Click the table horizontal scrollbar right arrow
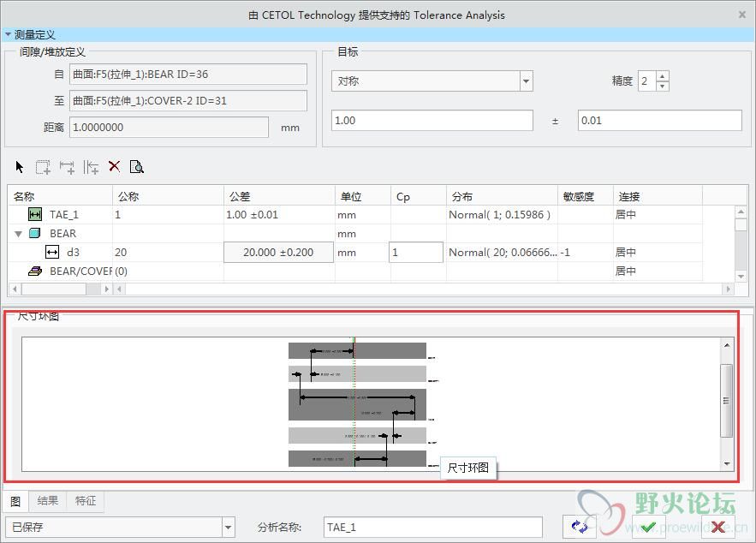756x543 pixels. (728, 289)
